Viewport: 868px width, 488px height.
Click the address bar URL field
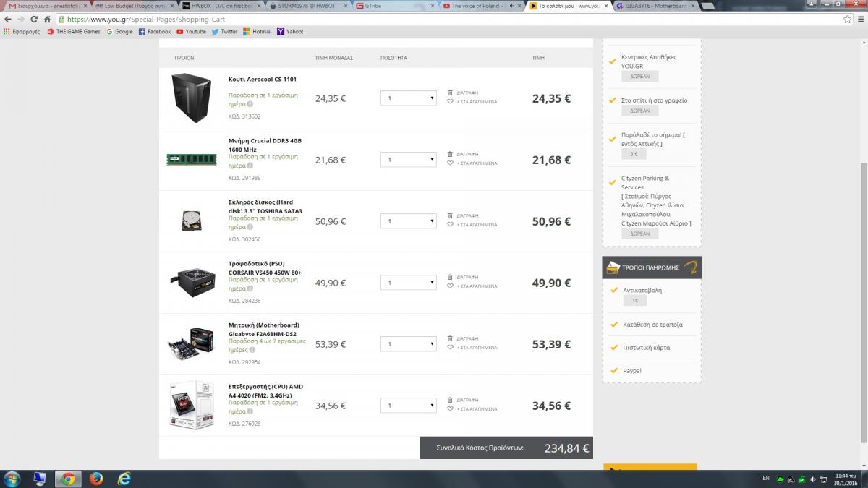(448, 19)
